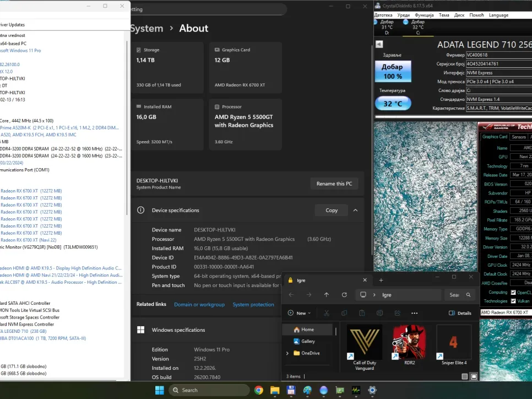This screenshot has height=399, width=532.
Task: Open the System protection link
Action: [253, 304]
